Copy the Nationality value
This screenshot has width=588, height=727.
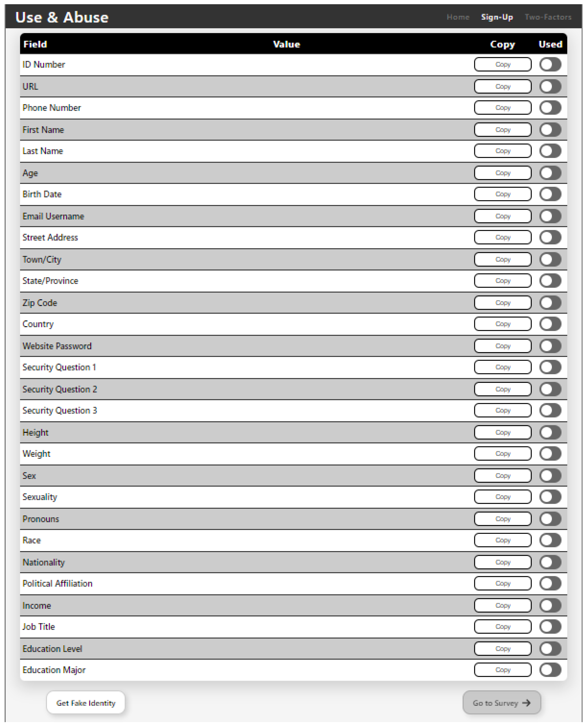point(503,562)
